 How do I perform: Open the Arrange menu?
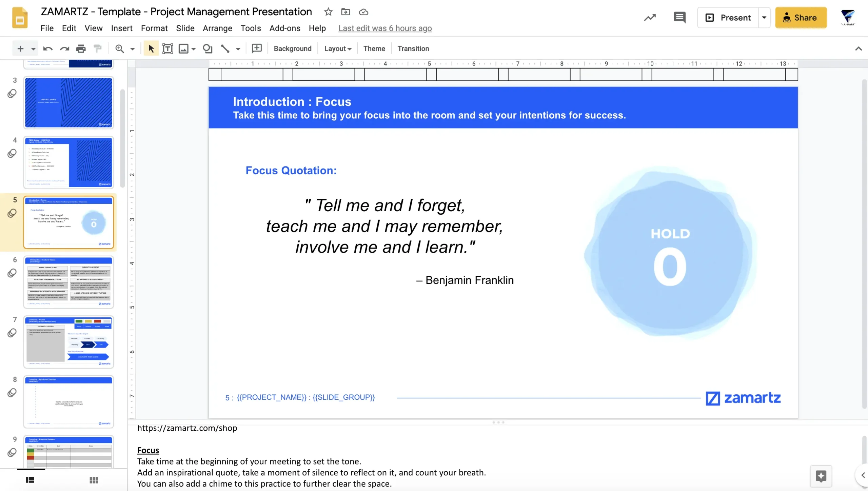point(217,28)
